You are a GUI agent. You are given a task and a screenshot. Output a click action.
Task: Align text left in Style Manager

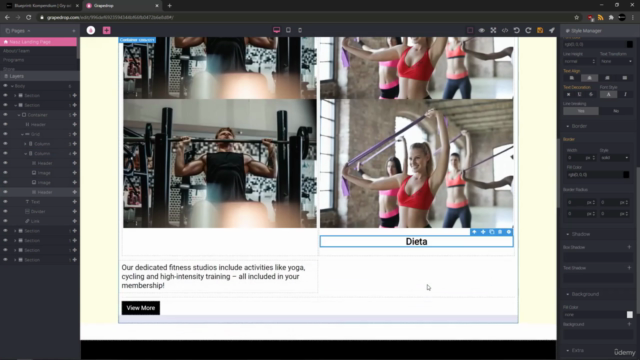(x=571, y=78)
